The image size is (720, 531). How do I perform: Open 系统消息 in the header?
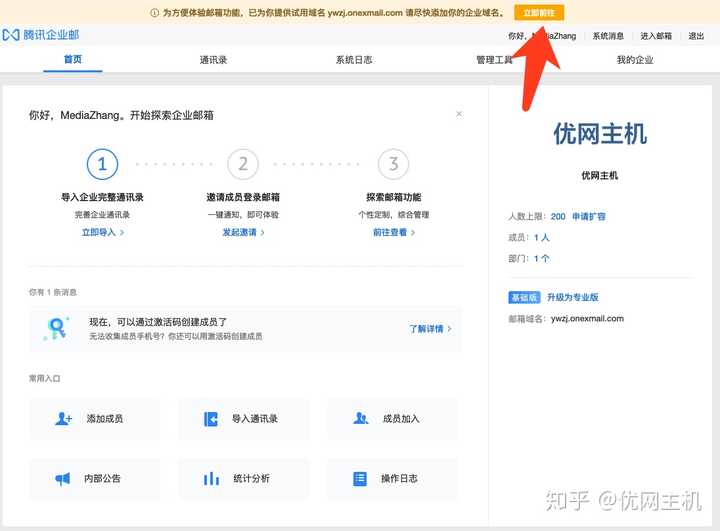coord(608,36)
